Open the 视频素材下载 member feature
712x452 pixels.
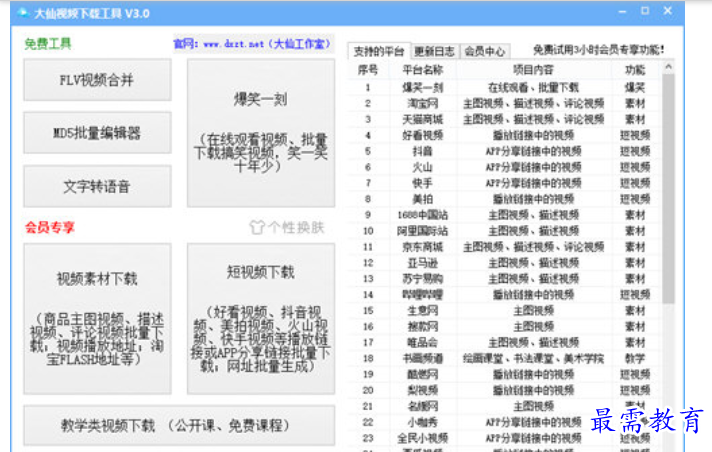click(97, 318)
